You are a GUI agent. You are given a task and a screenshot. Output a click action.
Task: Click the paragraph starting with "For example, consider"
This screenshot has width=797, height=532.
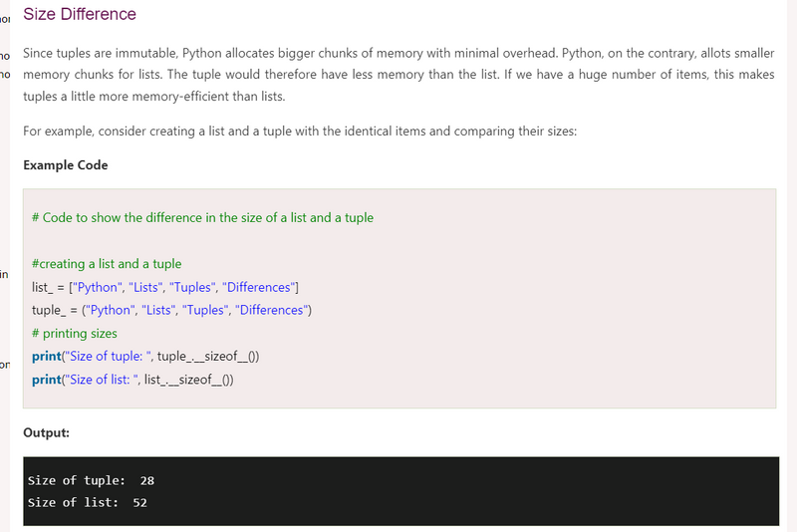click(299, 132)
